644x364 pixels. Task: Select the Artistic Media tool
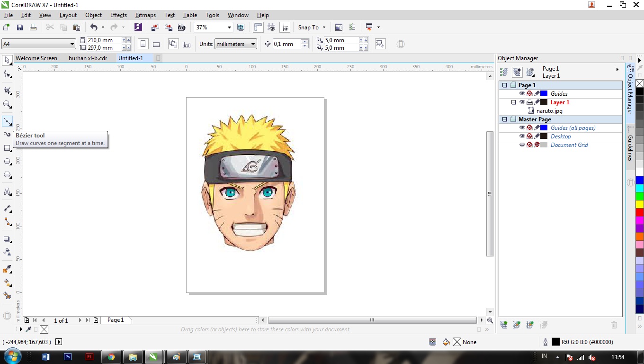(7, 135)
